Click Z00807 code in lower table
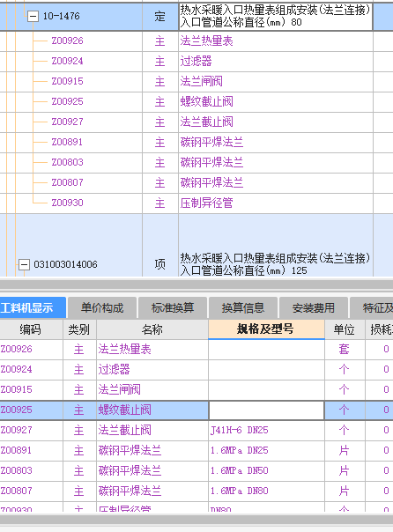This screenshot has height=532, width=393. (16, 491)
